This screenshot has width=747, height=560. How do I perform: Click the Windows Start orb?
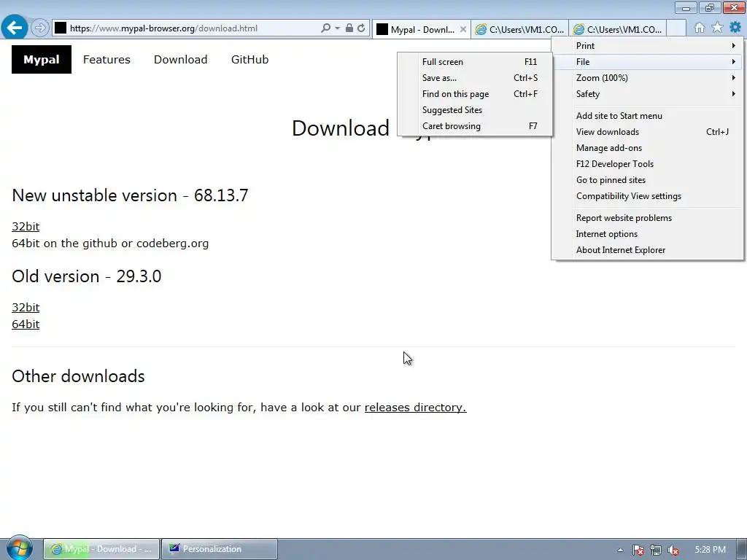(x=19, y=548)
